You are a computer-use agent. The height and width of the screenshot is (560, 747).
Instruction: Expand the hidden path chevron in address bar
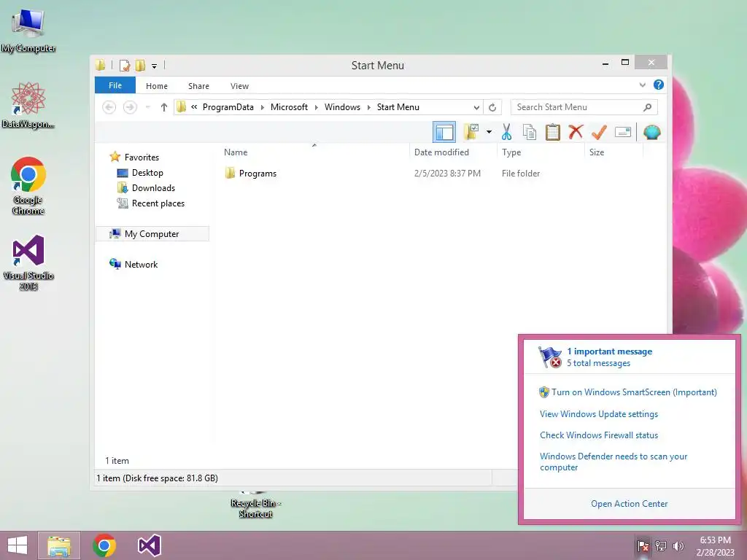coord(194,107)
